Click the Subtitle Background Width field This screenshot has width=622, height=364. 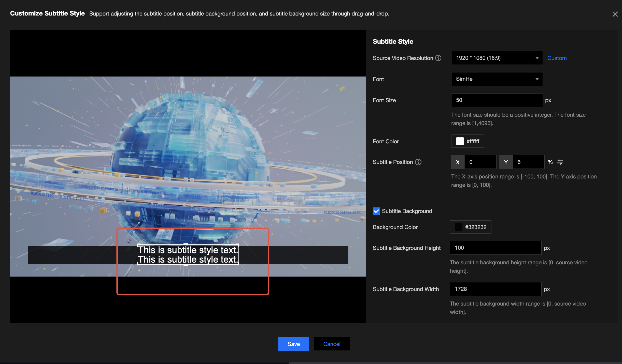(x=495, y=289)
